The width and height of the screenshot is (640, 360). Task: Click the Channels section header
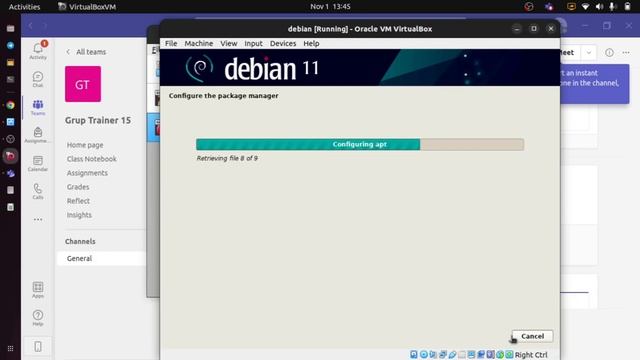[80, 241]
